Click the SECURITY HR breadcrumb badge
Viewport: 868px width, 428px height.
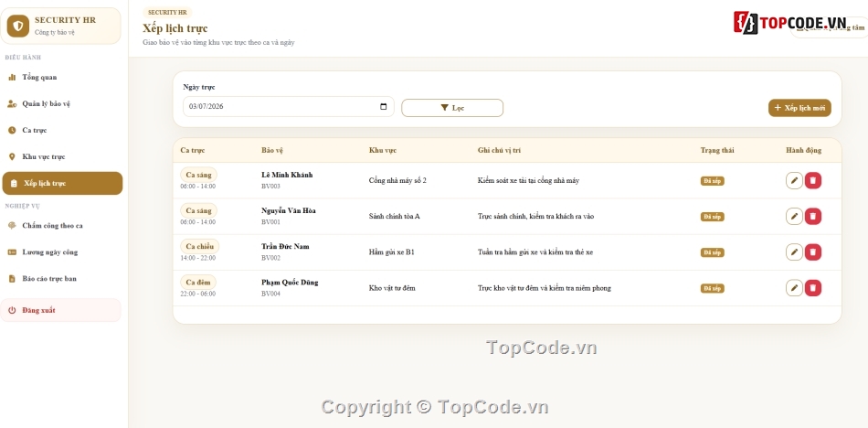[167, 12]
